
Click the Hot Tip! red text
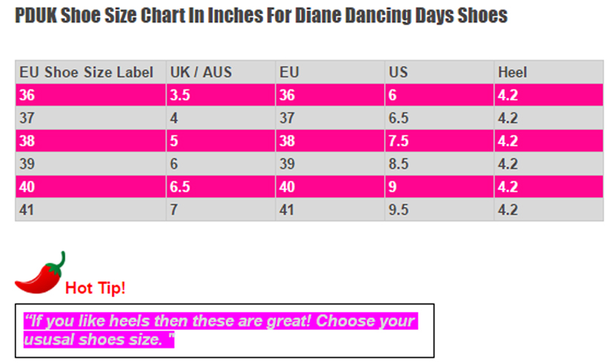coord(95,288)
